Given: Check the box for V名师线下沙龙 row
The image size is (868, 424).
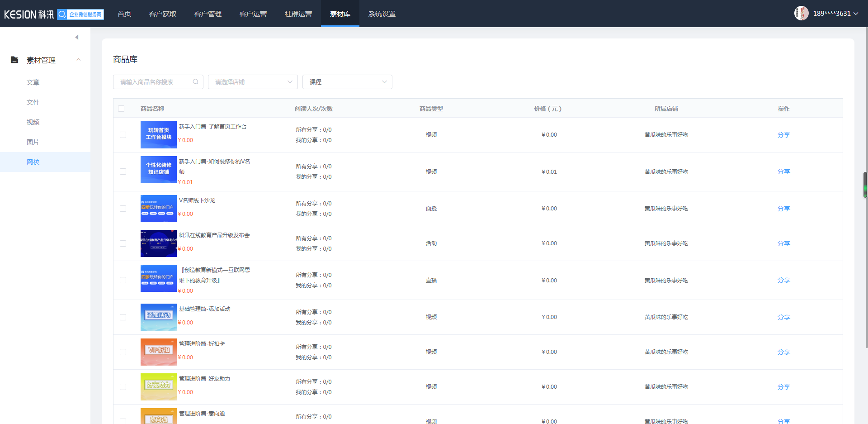Looking at the screenshot, I should coord(123,209).
